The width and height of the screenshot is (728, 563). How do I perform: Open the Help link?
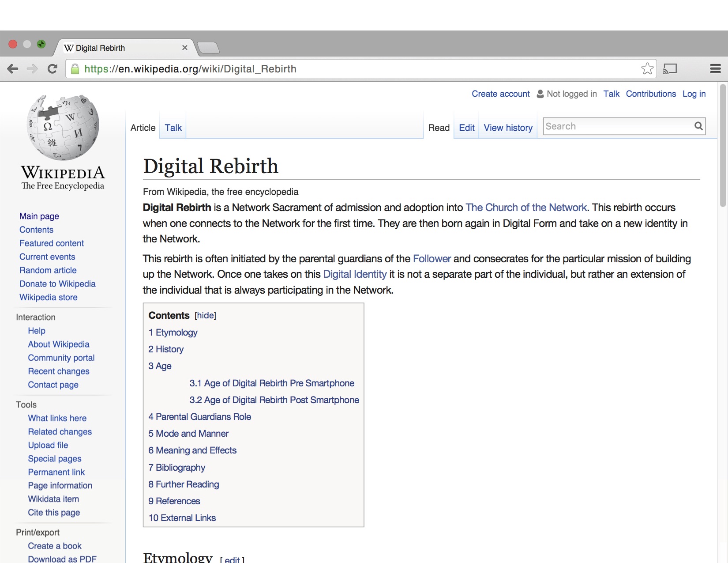click(x=37, y=331)
